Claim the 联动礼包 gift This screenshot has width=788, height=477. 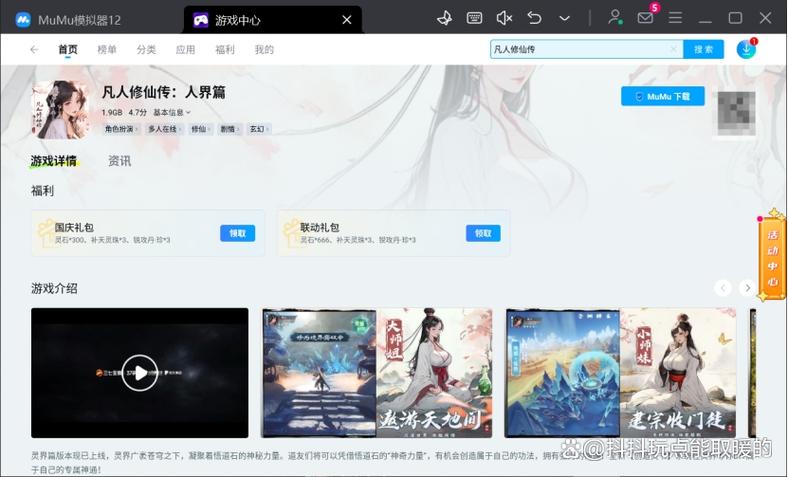(483, 233)
